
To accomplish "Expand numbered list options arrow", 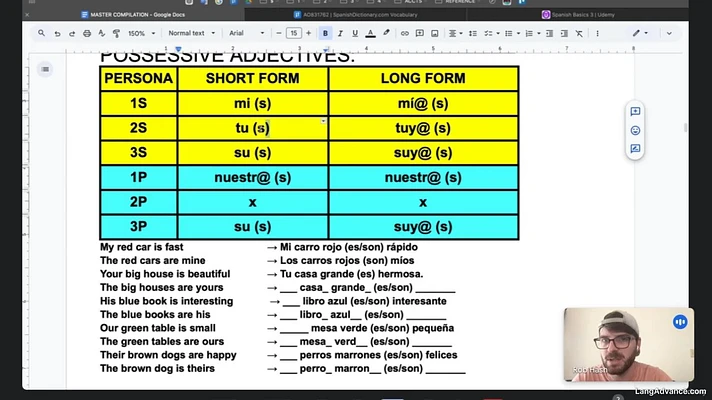I will click(x=539, y=33).
